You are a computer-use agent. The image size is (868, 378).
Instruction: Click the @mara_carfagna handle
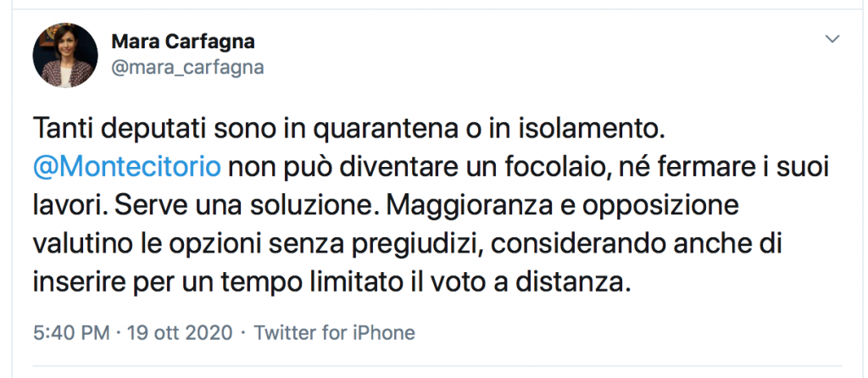point(187,67)
